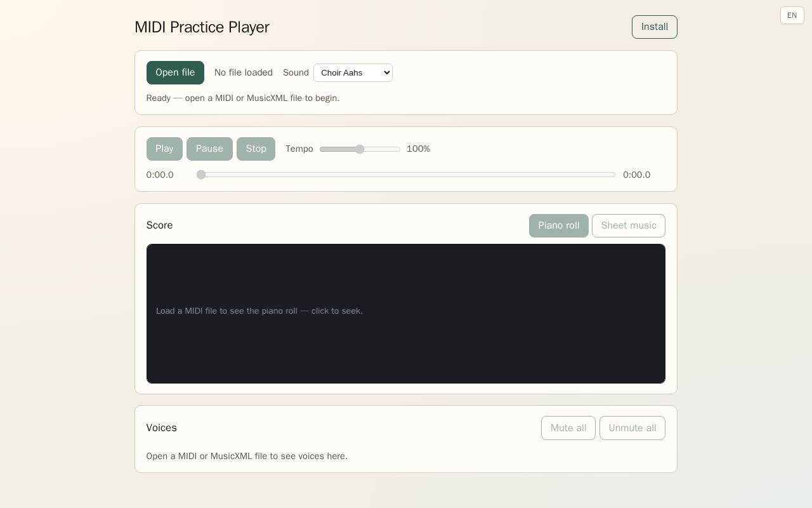Click the Sound label

coord(296,72)
